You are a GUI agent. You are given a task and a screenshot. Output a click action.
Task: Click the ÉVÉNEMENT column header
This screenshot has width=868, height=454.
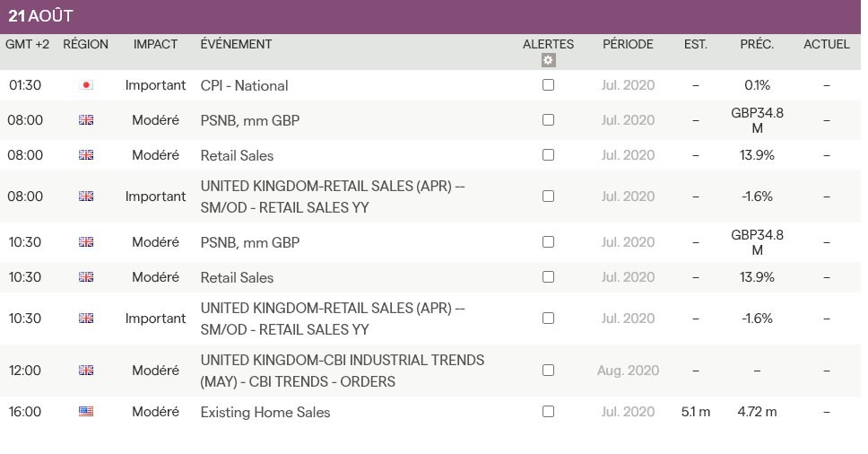point(236,44)
